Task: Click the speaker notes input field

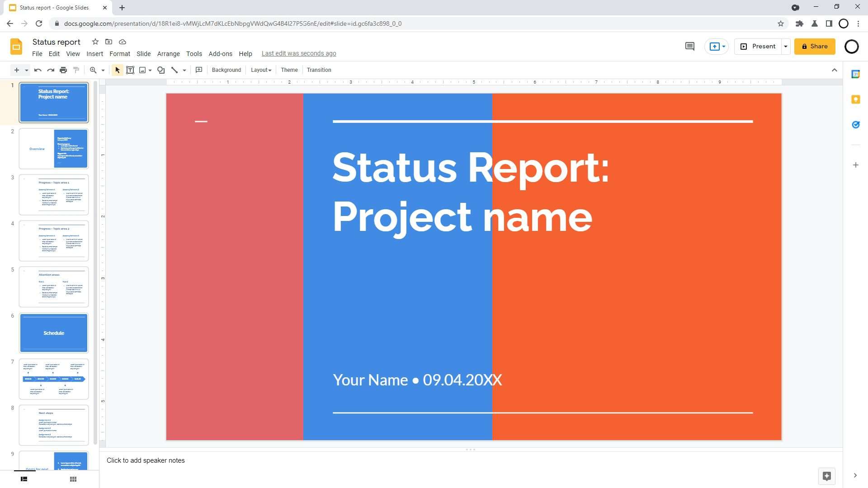Action: point(146,460)
